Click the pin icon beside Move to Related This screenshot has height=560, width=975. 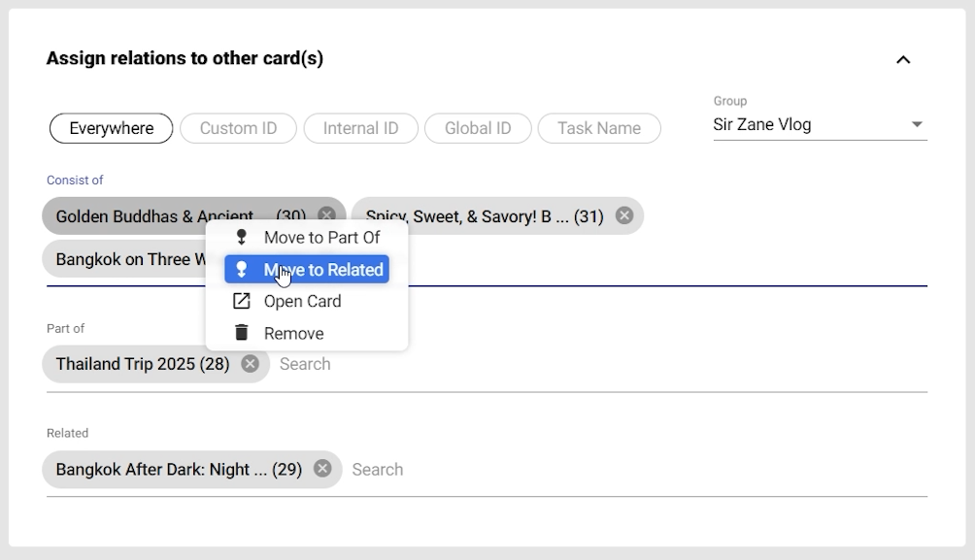pos(242,270)
